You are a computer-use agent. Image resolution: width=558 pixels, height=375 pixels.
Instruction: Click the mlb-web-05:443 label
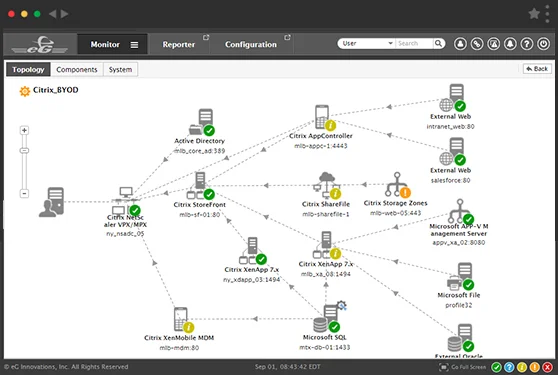click(395, 213)
